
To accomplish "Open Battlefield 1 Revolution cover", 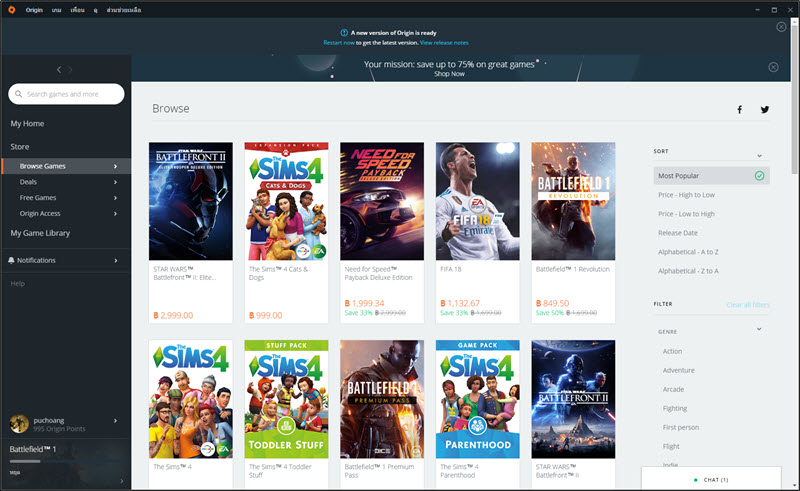I will [573, 201].
